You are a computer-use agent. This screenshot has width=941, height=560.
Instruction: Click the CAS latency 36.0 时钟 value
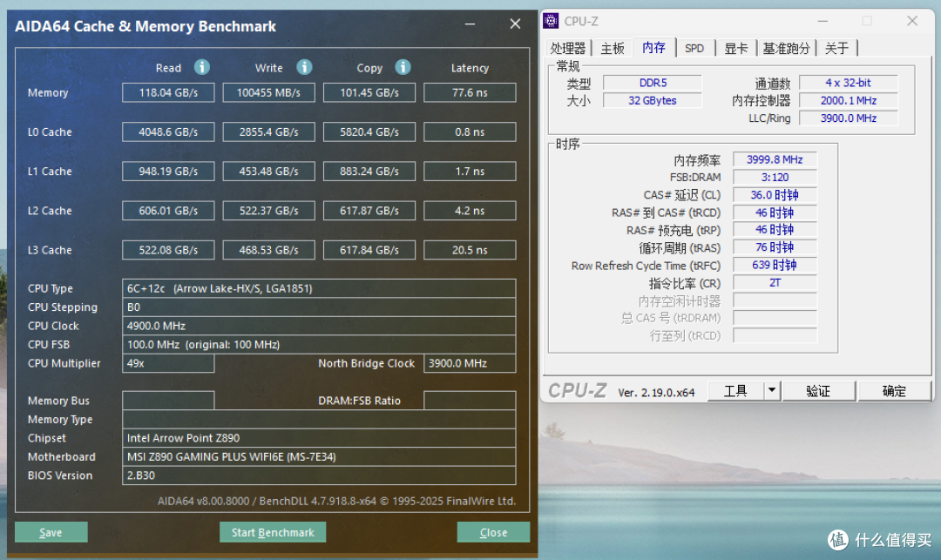775,195
